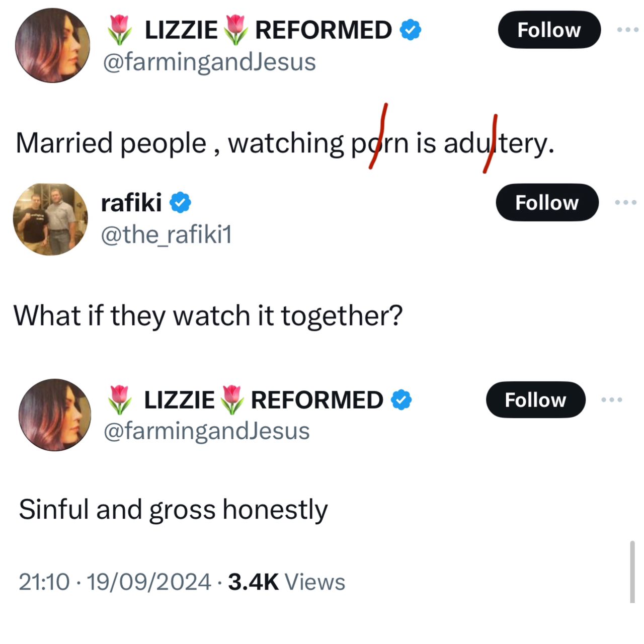The width and height of the screenshot is (644, 644).
Task: Click the rafiki display name
Action: 131,203
